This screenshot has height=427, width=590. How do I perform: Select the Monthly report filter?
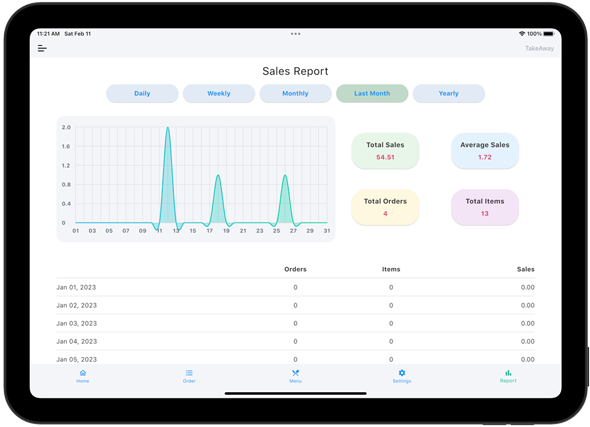295,93
